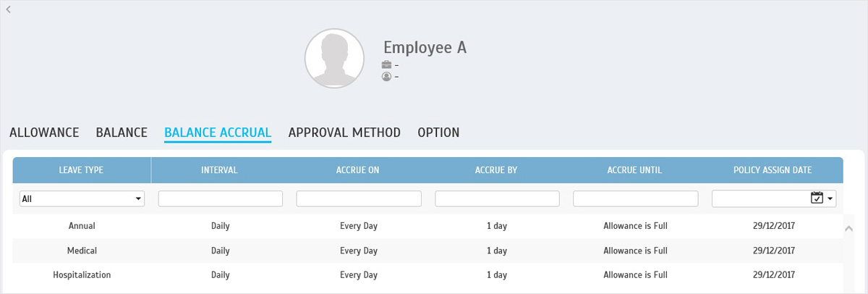
Task: Select the Annual leave row
Action: coord(427,226)
